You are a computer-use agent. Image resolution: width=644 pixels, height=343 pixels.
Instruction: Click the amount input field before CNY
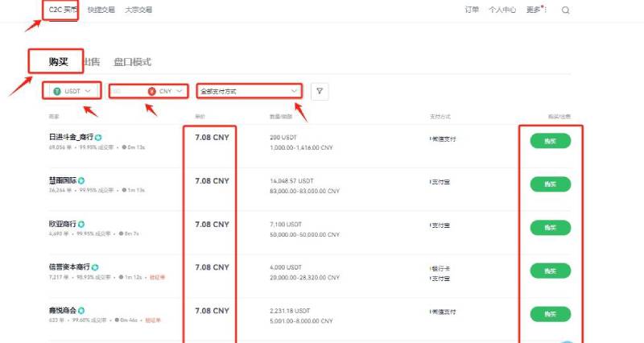click(x=127, y=91)
